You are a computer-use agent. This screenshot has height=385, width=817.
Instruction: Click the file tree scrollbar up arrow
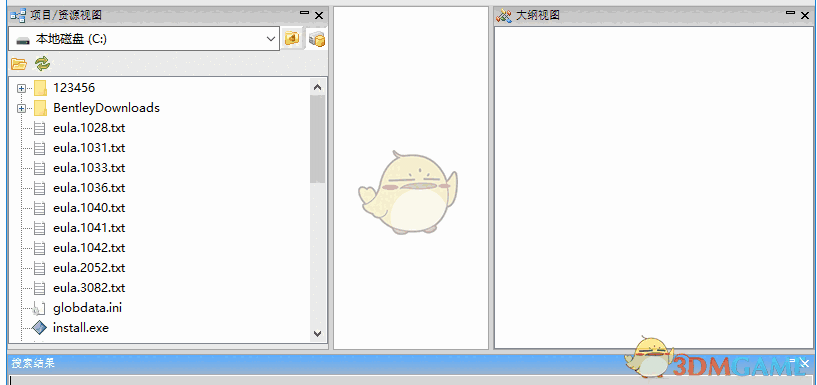pos(317,87)
